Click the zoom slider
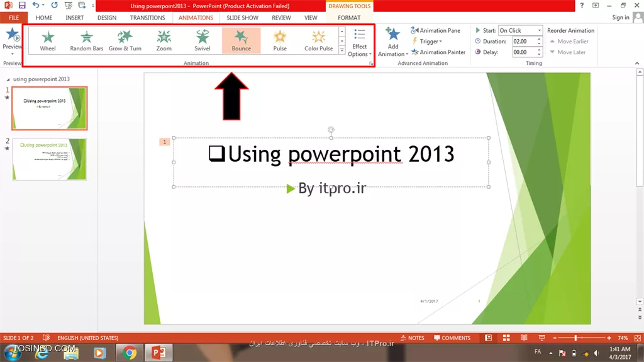 [x=581, y=337]
